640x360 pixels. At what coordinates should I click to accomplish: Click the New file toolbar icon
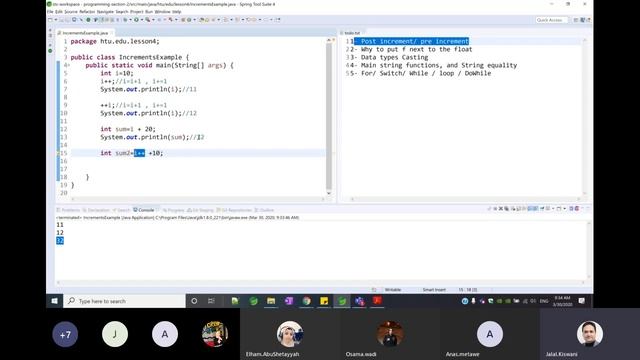pos(50,20)
